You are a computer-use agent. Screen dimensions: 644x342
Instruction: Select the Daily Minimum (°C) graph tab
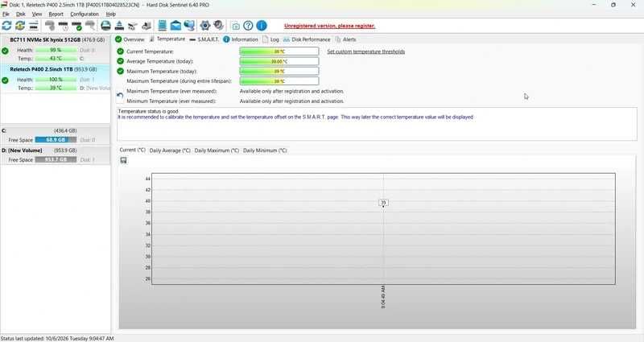265,150
